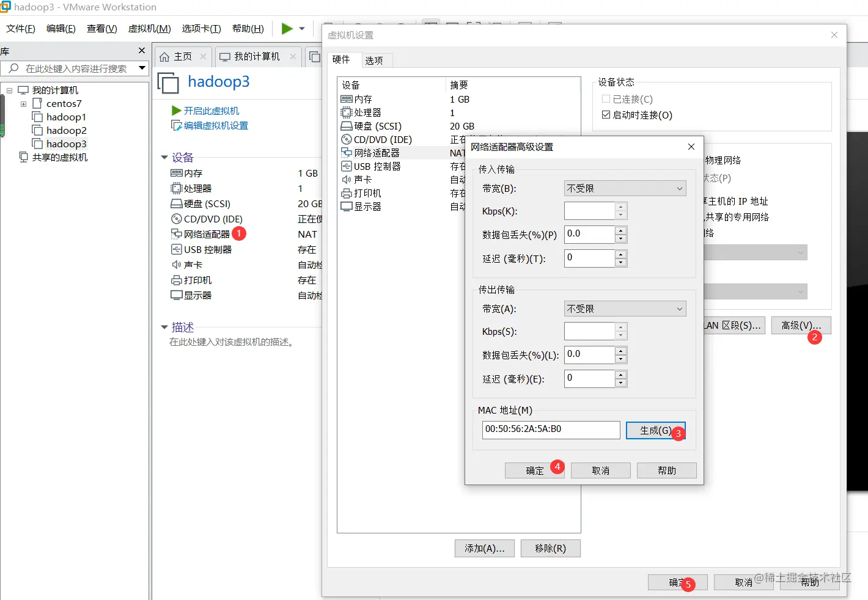Expand the centos7 tree node

pyautogui.click(x=24, y=104)
